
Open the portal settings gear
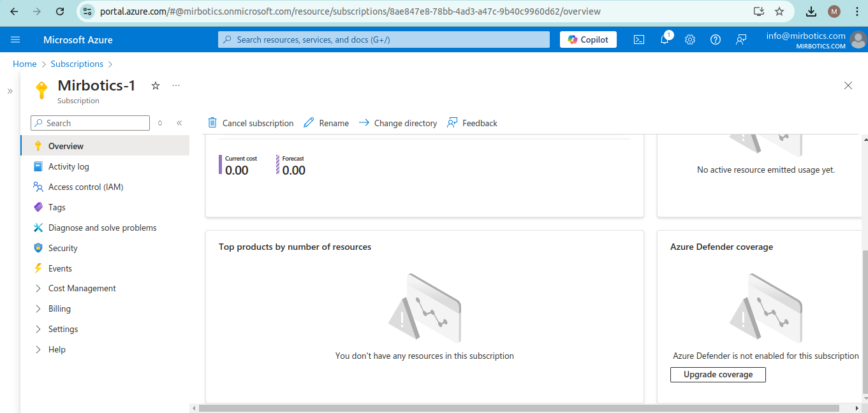[689, 40]
